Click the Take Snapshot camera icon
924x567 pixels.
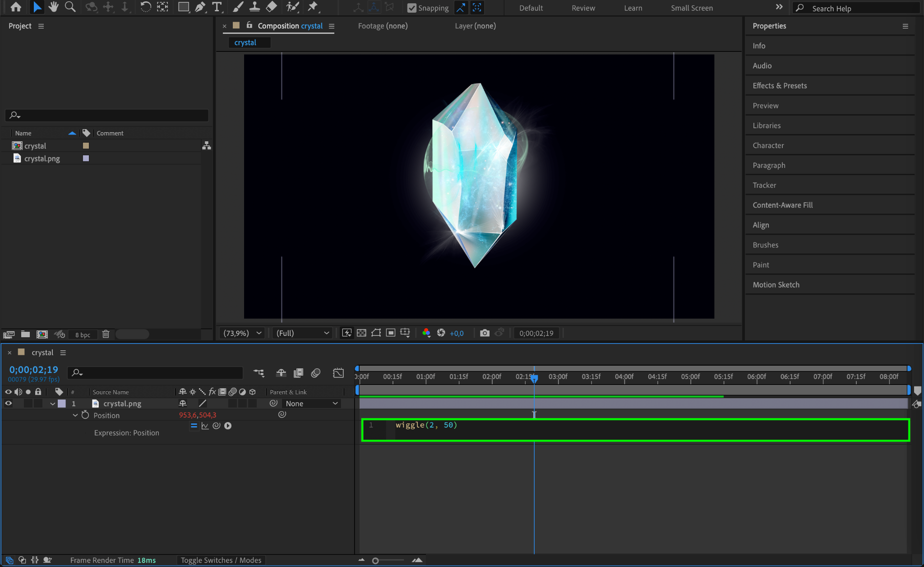[485, 333]
